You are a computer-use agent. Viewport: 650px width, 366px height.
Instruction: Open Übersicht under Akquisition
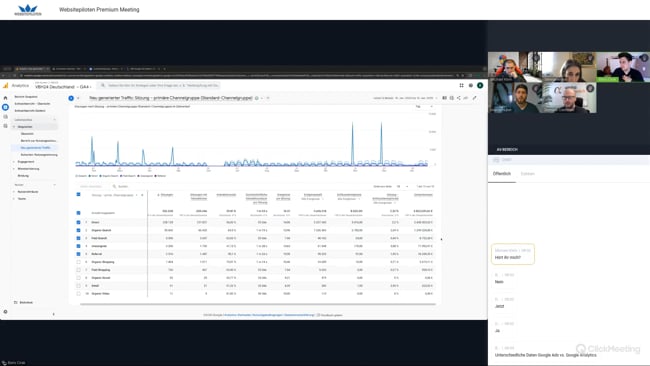click(x=27, y=134)
